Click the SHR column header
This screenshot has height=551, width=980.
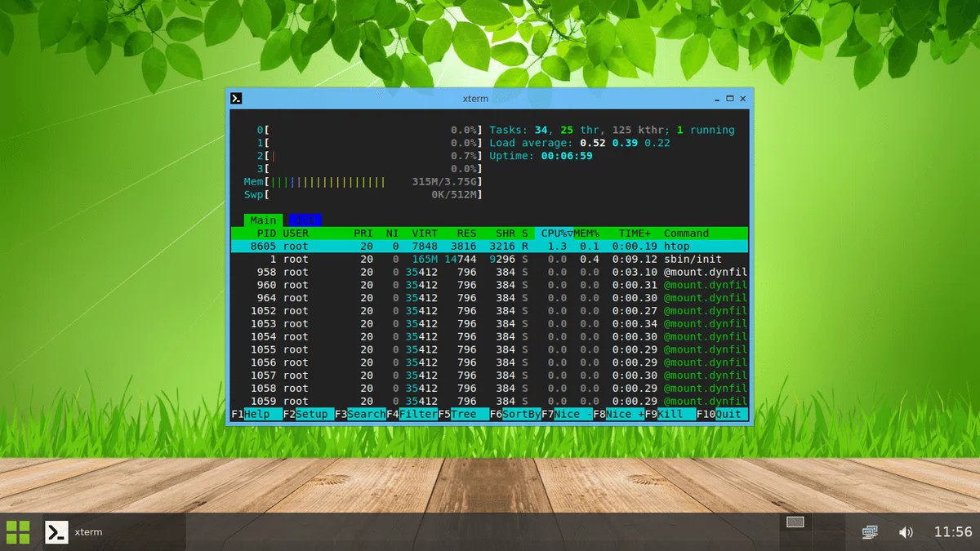point(506,233)
